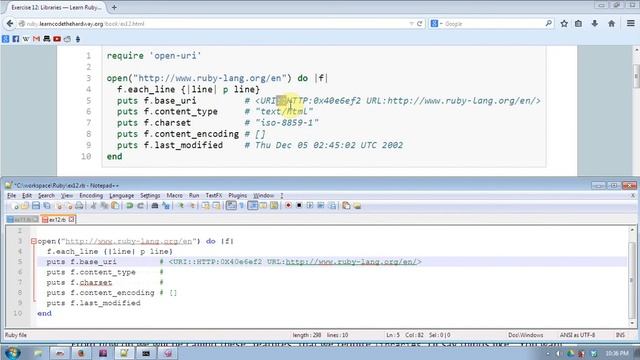
Task: Click the Stop Recording macro icon
Action: 299,206
